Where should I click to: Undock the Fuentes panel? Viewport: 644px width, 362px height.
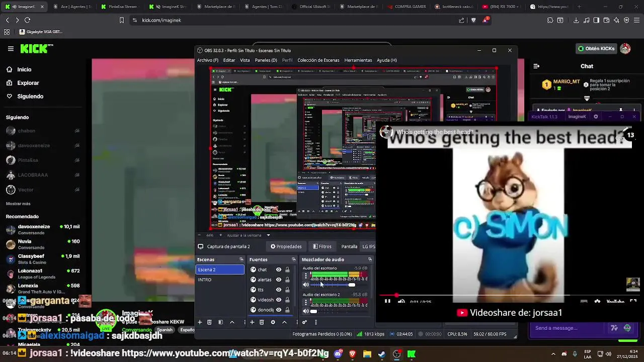293,259
